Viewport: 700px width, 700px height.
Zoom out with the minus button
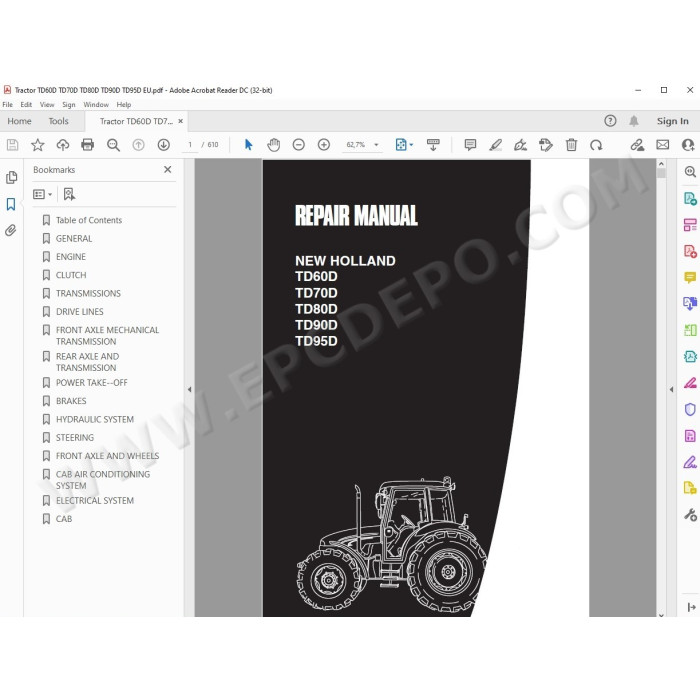tap(299, 145)
